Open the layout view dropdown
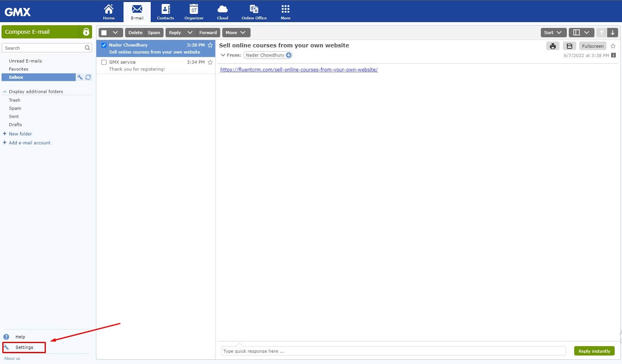The image size is (622, 364). coord(581,33)
